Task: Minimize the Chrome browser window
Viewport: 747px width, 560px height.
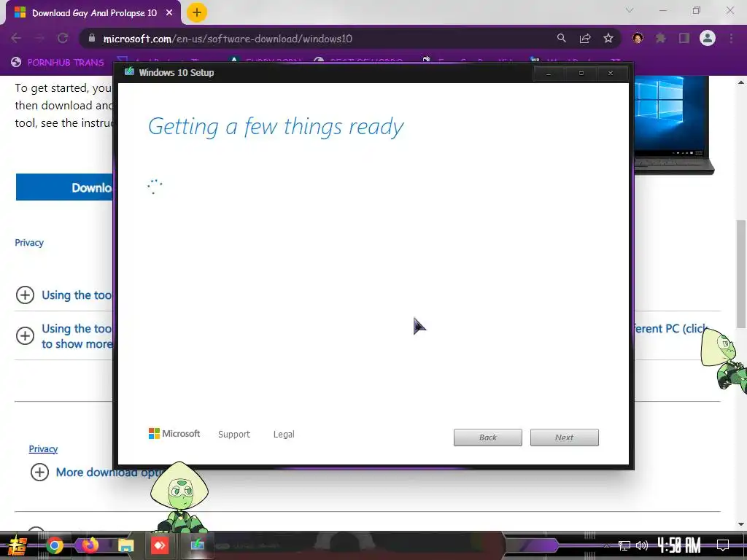Action: (662, 10)
